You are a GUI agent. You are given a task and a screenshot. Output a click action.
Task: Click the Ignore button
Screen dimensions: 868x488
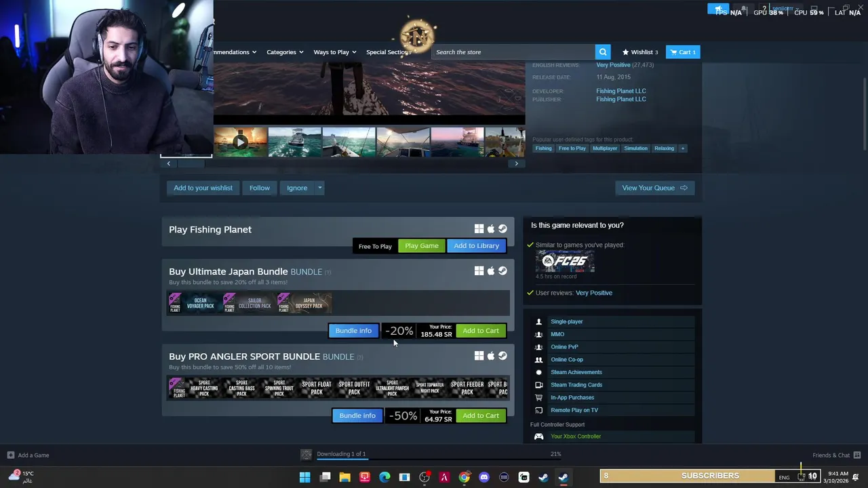[297, 188]
